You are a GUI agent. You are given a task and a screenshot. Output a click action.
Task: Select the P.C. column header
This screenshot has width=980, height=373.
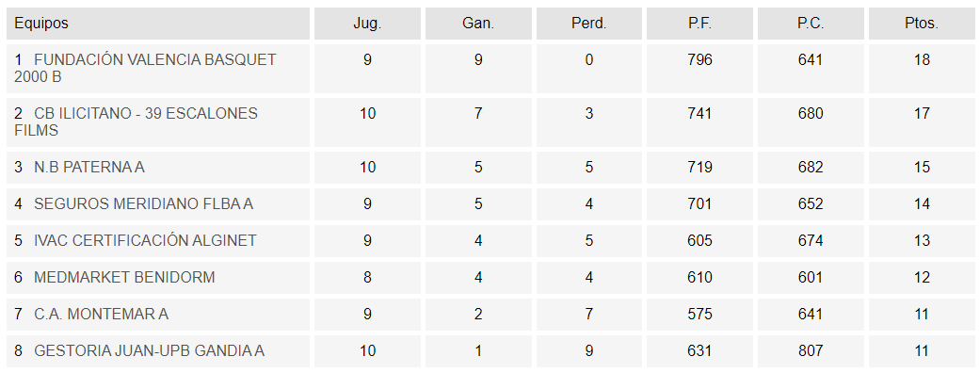(x=811, y=24)
